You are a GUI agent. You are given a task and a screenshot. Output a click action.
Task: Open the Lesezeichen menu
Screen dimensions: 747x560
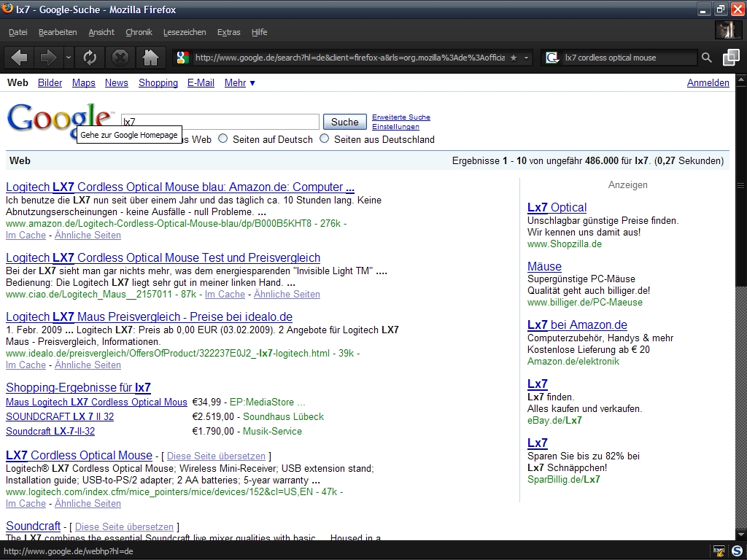tap(185, 32)
